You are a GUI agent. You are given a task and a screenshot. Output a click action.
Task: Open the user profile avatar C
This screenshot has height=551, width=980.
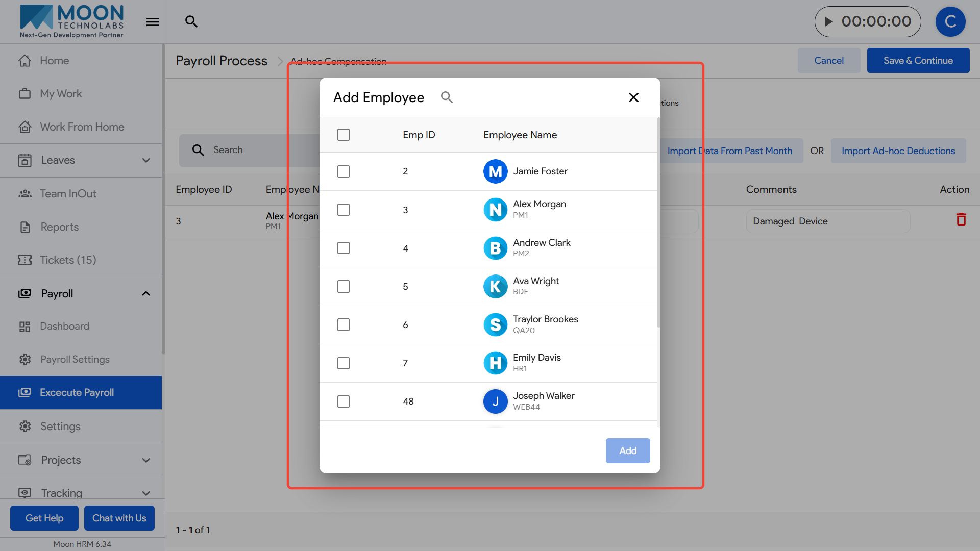tap(950, 21)
